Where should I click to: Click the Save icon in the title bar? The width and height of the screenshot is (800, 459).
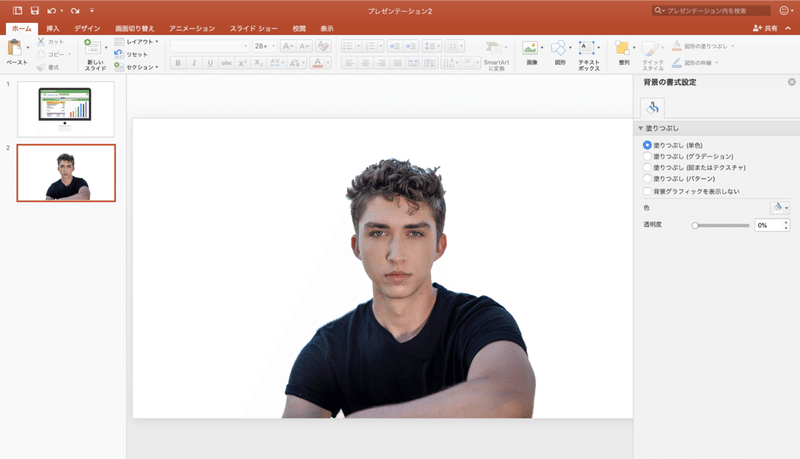[x=35, y=10]
